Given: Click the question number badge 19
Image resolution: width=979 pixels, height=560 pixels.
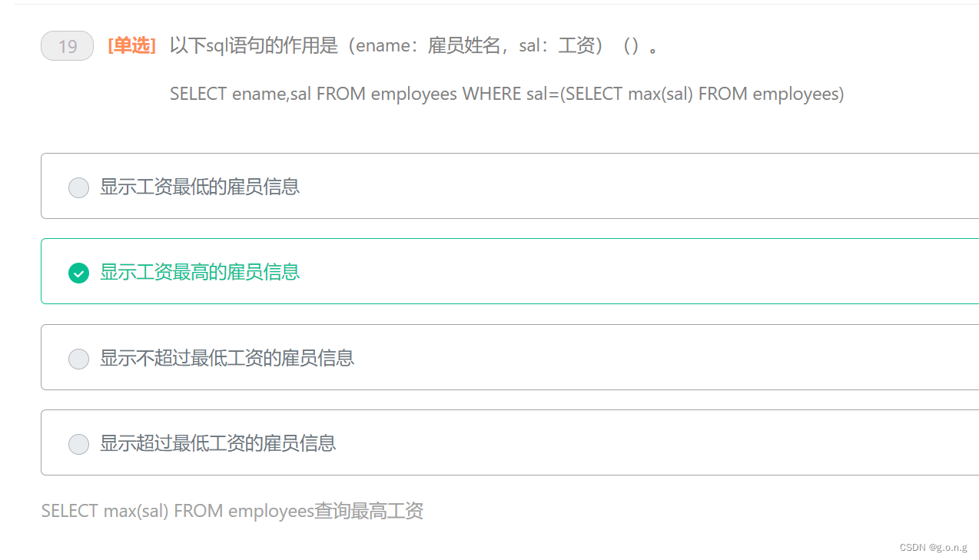Looking at the screenshot, I should tap(67, 45).
